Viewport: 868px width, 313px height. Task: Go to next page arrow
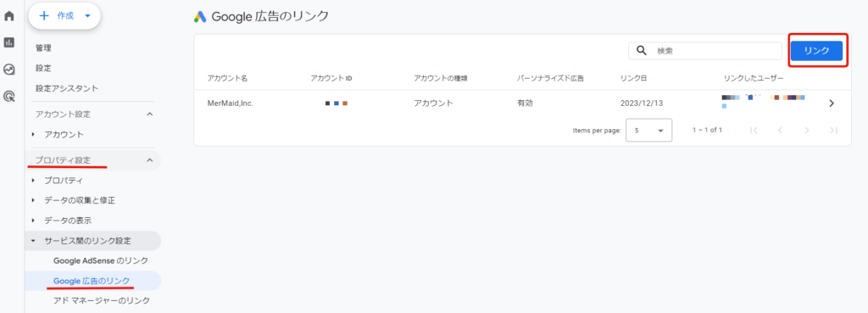point(807,130)
